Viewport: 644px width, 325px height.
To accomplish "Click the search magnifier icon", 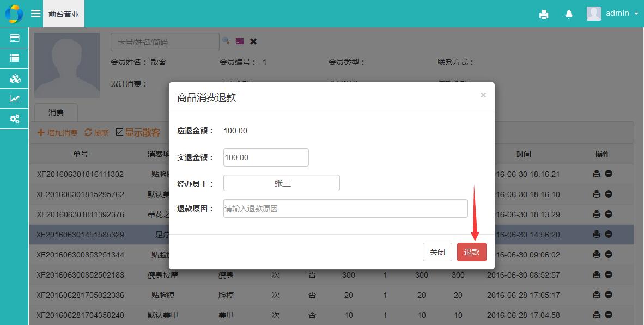I will point(226,41).
